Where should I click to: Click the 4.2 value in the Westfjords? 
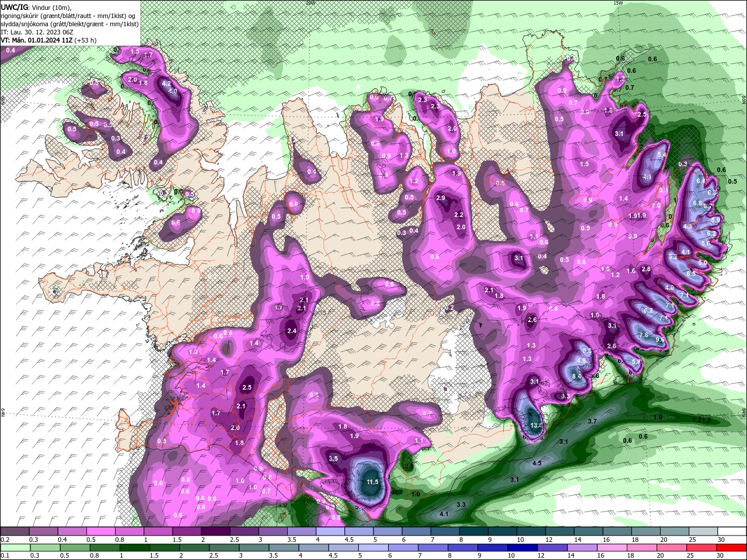(166, 84)
